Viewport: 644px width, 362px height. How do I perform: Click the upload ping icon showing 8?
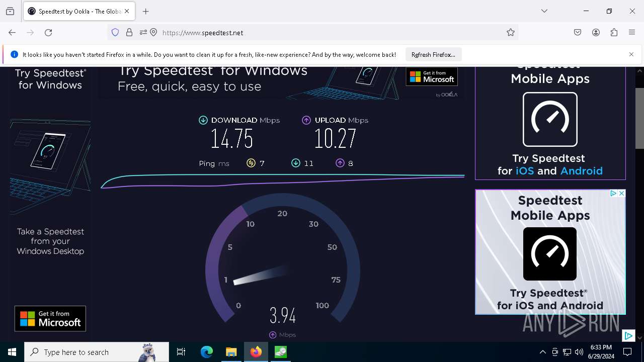tap(340, 163)
